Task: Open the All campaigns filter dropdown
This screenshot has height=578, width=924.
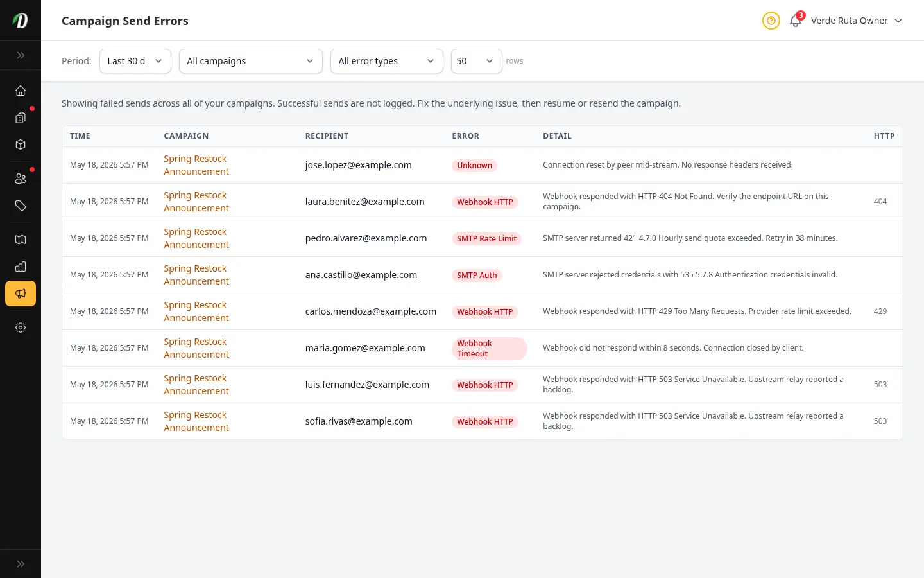Action: (251, 61)
